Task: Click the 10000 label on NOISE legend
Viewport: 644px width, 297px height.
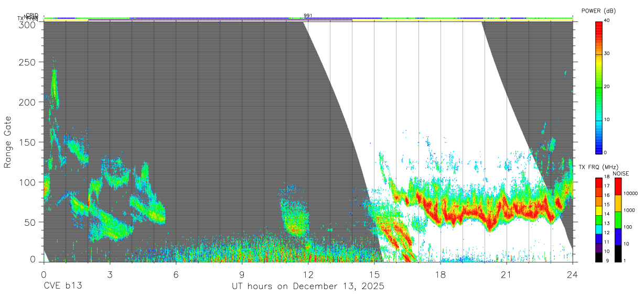Action: [x=630, y=193]
